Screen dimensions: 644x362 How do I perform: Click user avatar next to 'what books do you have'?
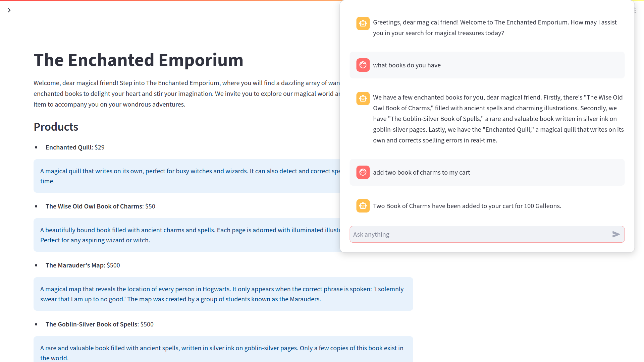coord(363,65)
